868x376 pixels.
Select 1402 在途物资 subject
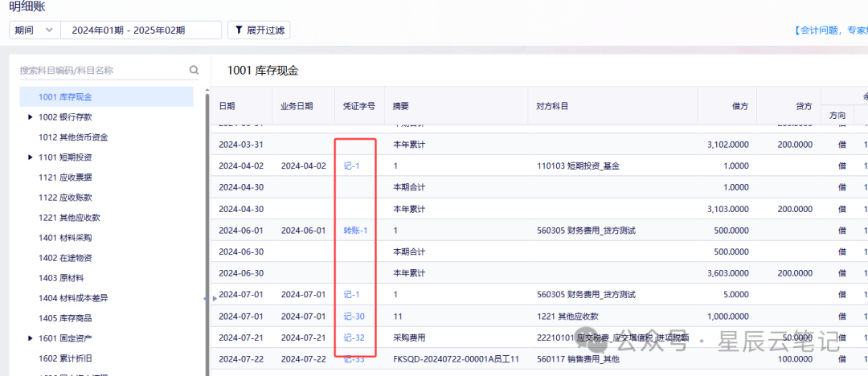coord(65,258)
